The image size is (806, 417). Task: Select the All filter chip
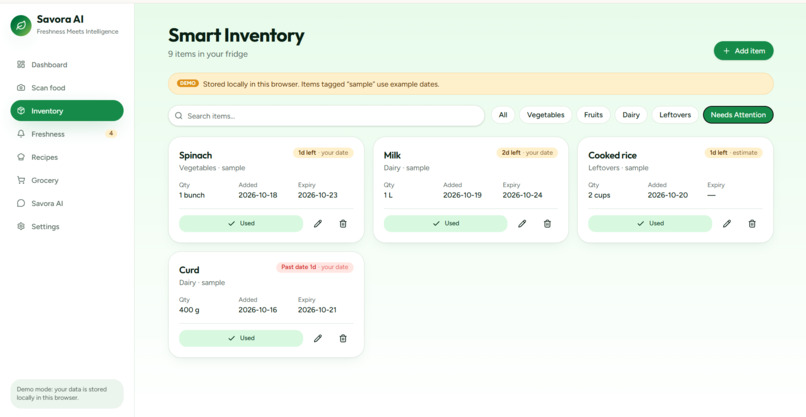[x=503, y=115]
